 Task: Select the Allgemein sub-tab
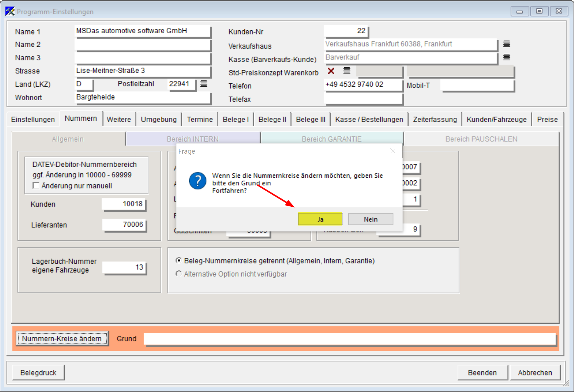[68, 139]
